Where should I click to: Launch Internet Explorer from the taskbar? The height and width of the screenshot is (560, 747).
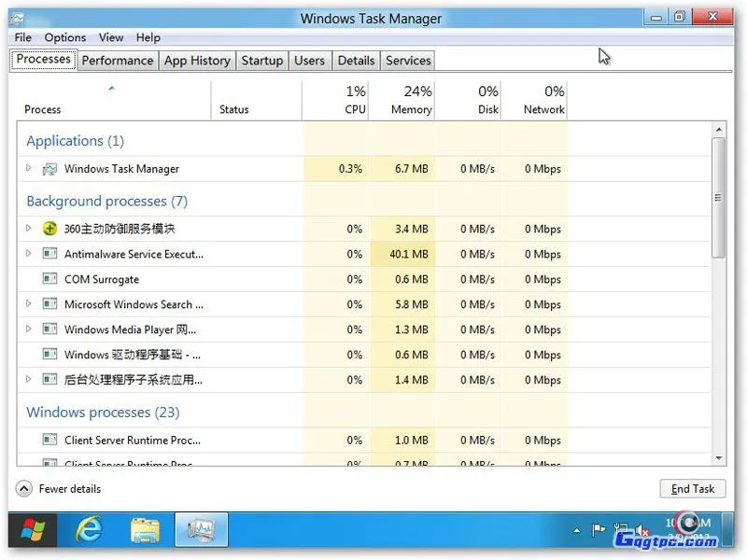click(x=90, y=529)
